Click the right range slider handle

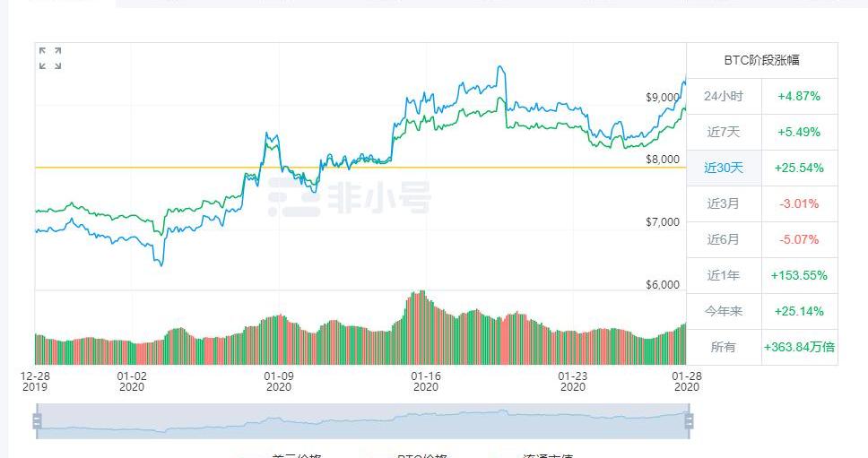[690, 420]
